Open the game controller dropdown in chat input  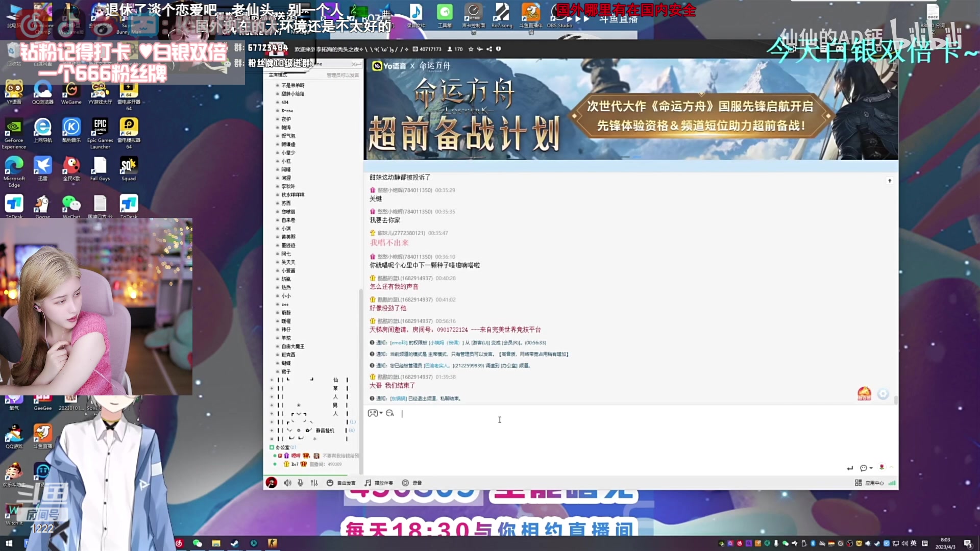375,413
